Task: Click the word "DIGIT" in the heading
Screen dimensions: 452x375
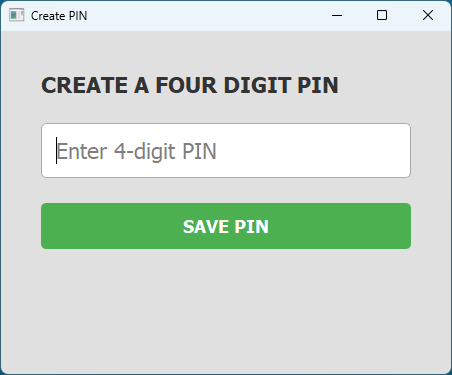Action: click(x=258, y=85)
